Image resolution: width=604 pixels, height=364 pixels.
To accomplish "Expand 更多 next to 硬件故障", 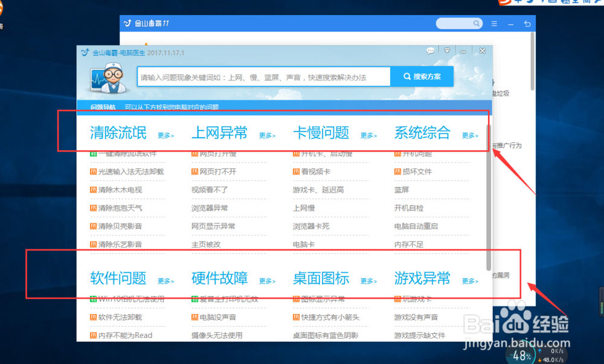I will pyautogui.click(x=267, y=281).
